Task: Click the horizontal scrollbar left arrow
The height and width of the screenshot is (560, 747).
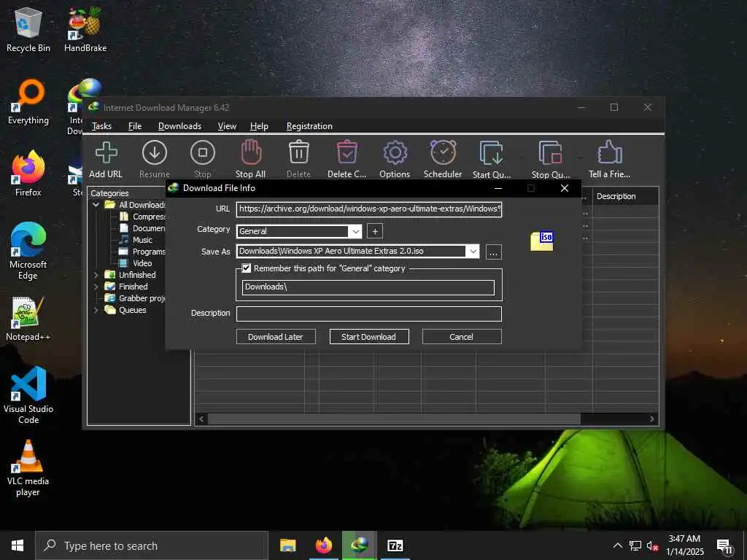Action: (201, 419)
